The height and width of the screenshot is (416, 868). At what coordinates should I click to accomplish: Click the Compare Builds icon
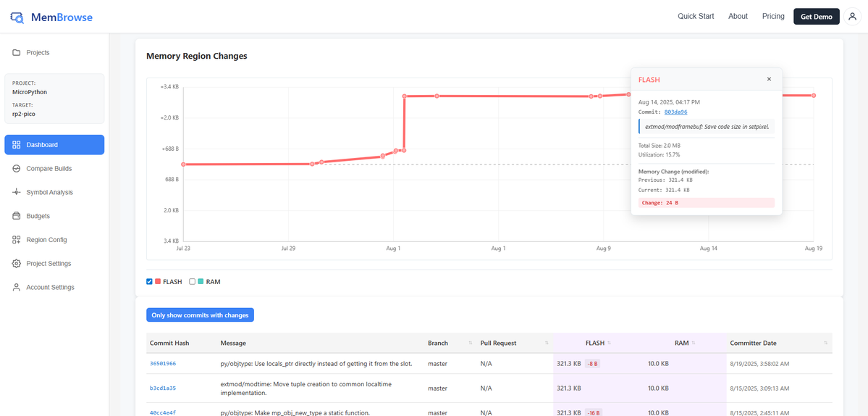point(17,168)
